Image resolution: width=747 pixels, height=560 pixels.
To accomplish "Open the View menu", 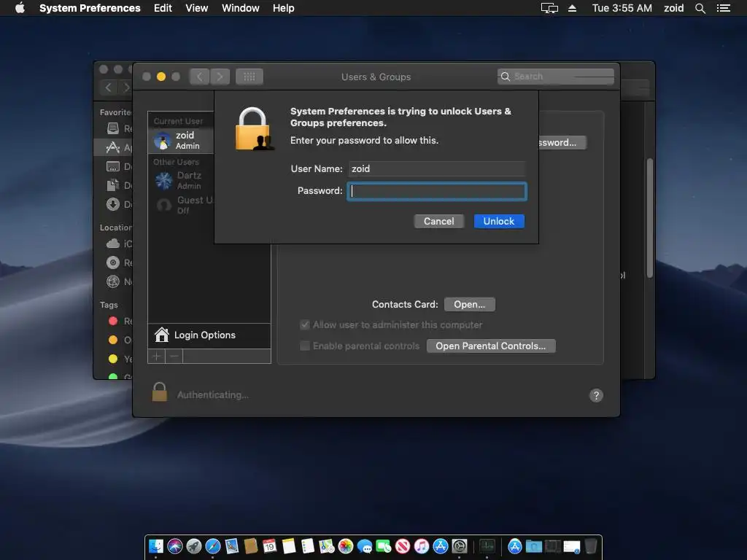I will tap(196, 8).
